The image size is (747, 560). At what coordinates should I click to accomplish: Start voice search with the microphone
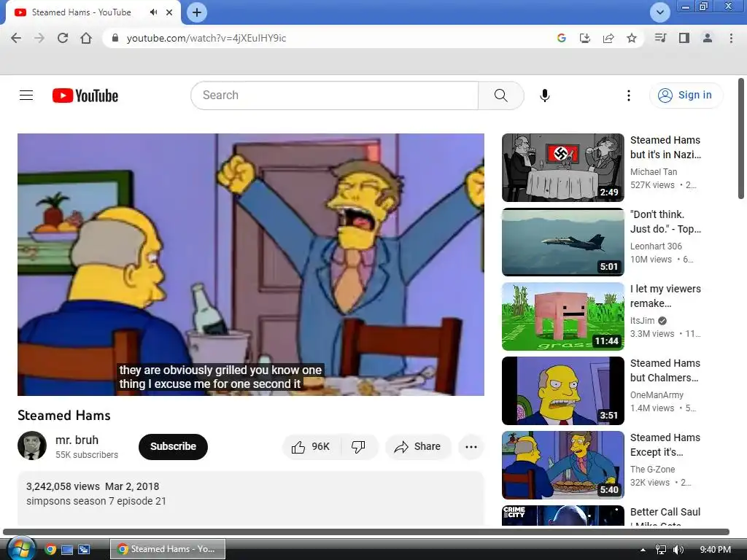pyautogui.click(x=544, y=96)
